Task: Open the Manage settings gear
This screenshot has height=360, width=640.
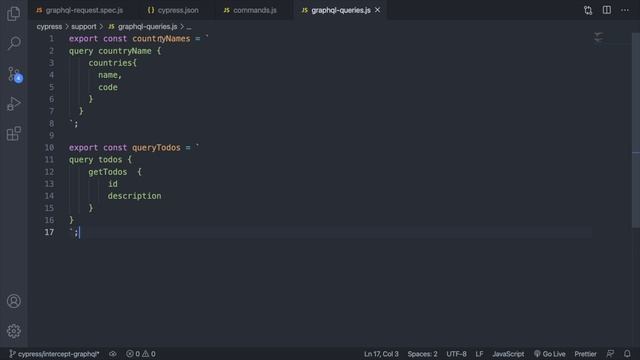Action: pos(13,331)
